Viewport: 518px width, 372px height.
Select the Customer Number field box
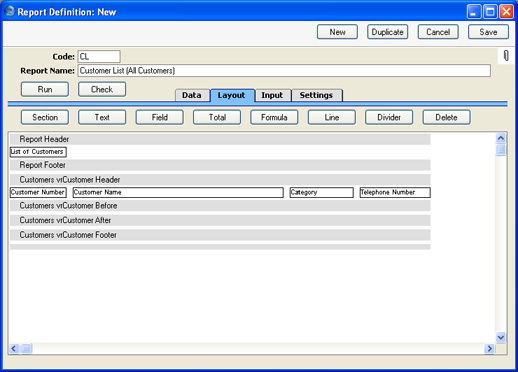coord(38,192)
